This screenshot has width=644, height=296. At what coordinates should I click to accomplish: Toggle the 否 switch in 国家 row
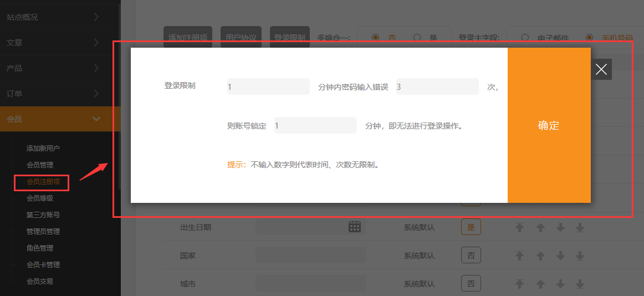pos(471,255)
